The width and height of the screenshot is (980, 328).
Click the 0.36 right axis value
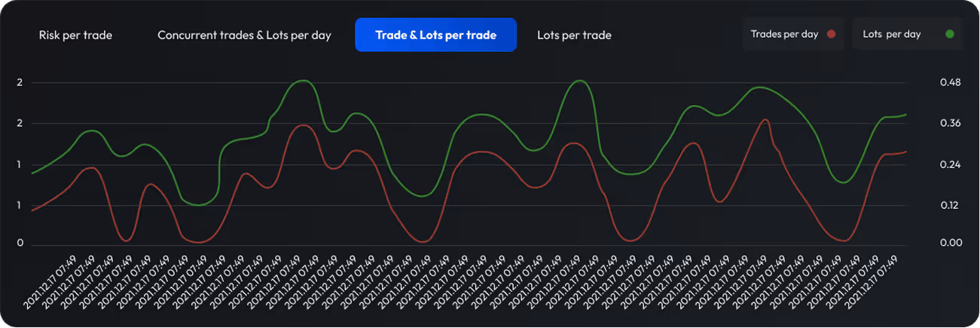[x=950, y=124]
